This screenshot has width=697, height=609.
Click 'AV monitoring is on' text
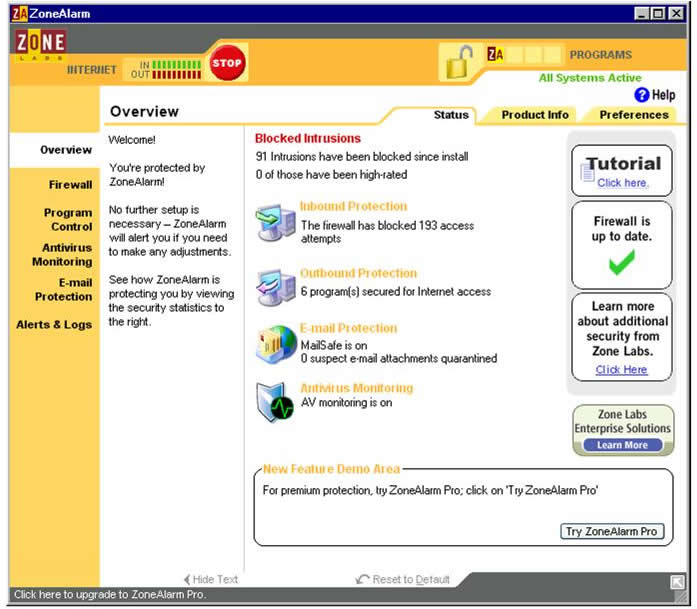point(346,402)
